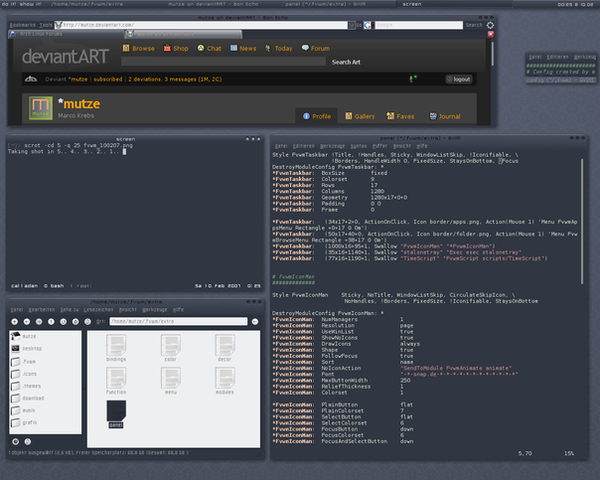Close the browser tab with red X

[x=491, y=34]
